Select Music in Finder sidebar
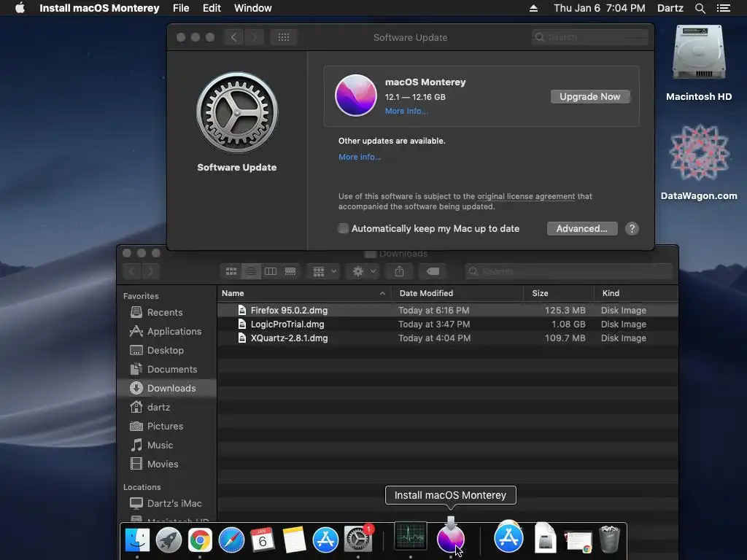 pos(166,446)
